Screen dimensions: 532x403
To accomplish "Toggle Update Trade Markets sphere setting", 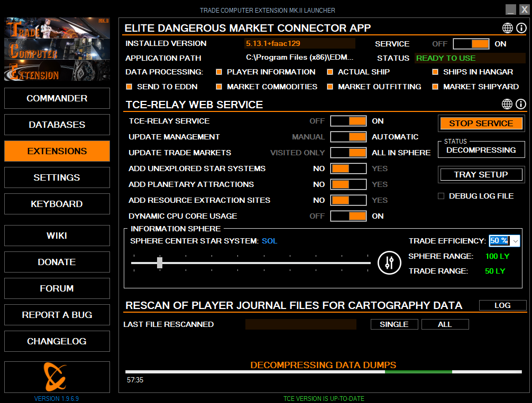I will coord(348,153).
